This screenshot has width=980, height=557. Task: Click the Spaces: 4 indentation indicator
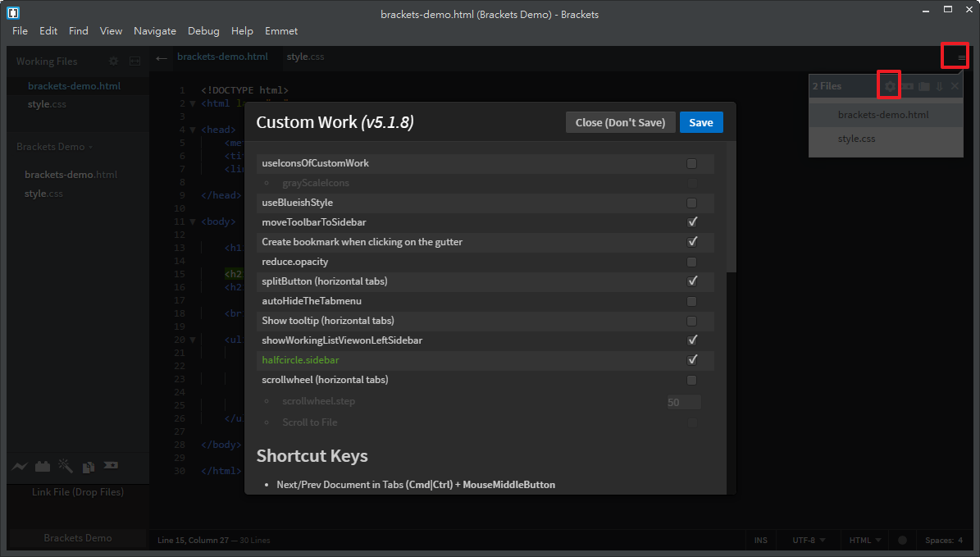point(943,541)
